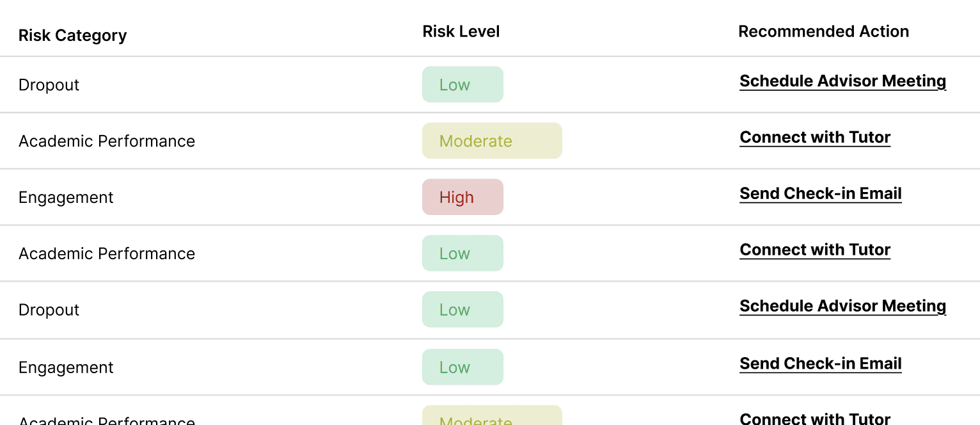Click Dropout cell directly under Risk Category header
The width and height of the screenshot is (980, 425).
coord(49,85)
